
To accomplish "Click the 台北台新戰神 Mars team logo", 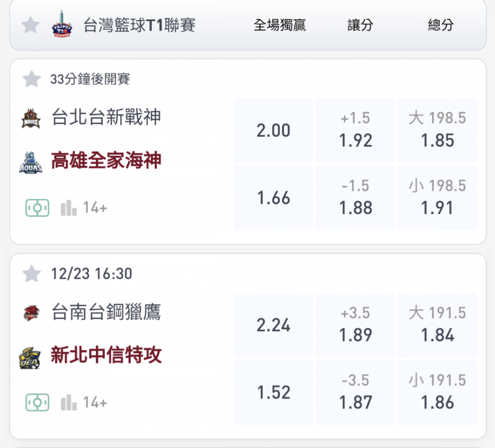I will pyautogui.click(x=31, y=118).
